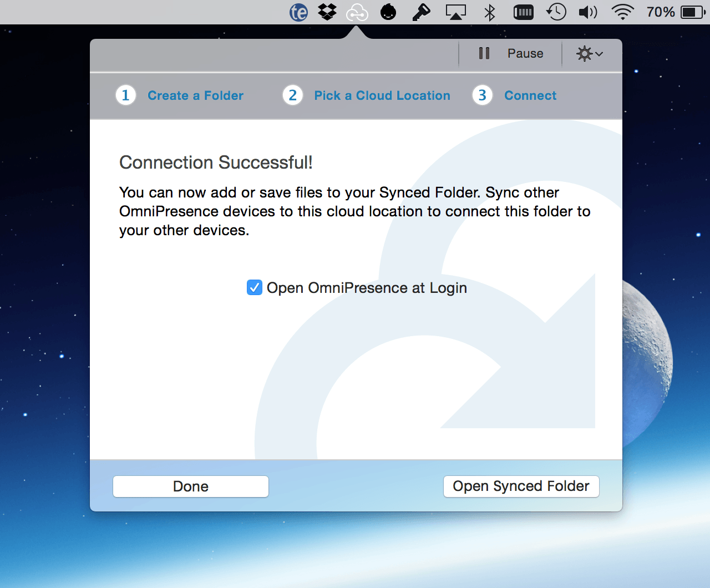Open the TextExpander menu bar icon

tap(298, 12)
